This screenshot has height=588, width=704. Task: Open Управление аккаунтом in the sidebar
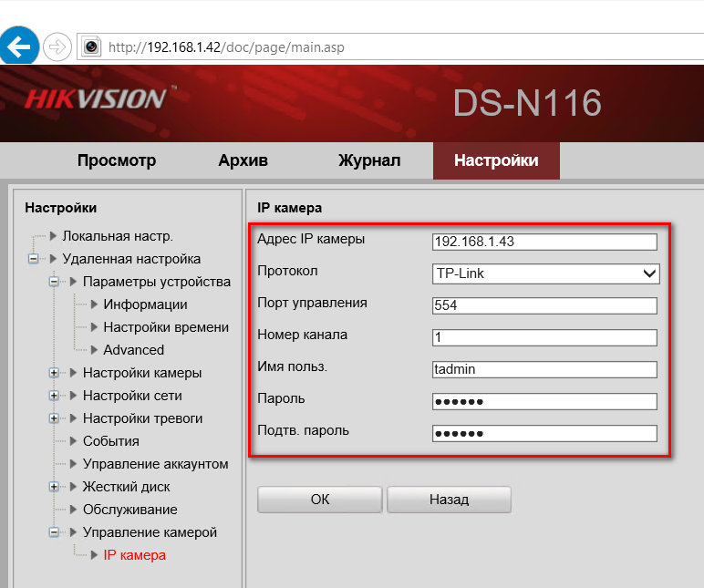[x=155, y=464]
